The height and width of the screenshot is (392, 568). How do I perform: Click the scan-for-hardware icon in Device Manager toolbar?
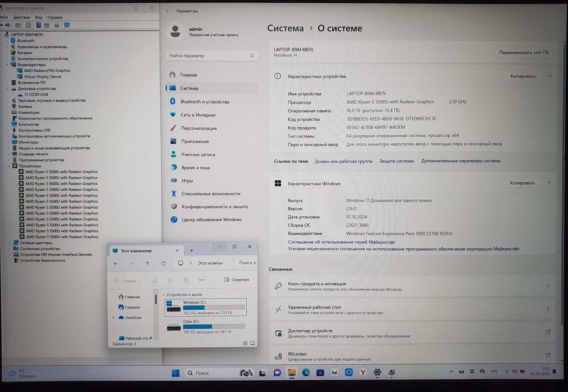click(67, 25)
